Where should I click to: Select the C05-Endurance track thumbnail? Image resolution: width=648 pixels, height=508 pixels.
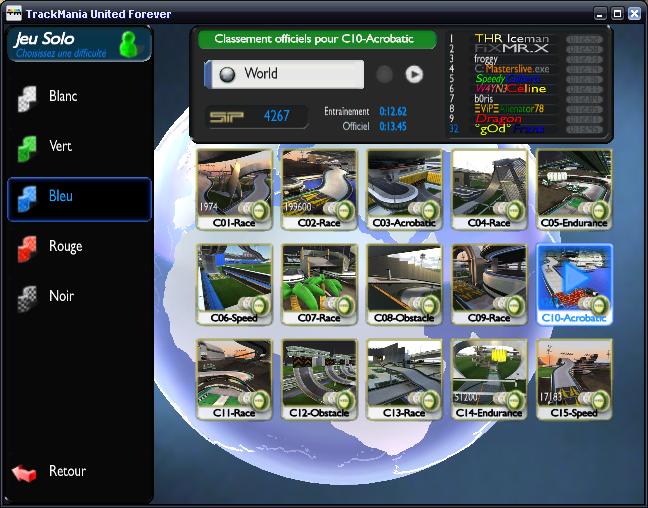(573, 188)
